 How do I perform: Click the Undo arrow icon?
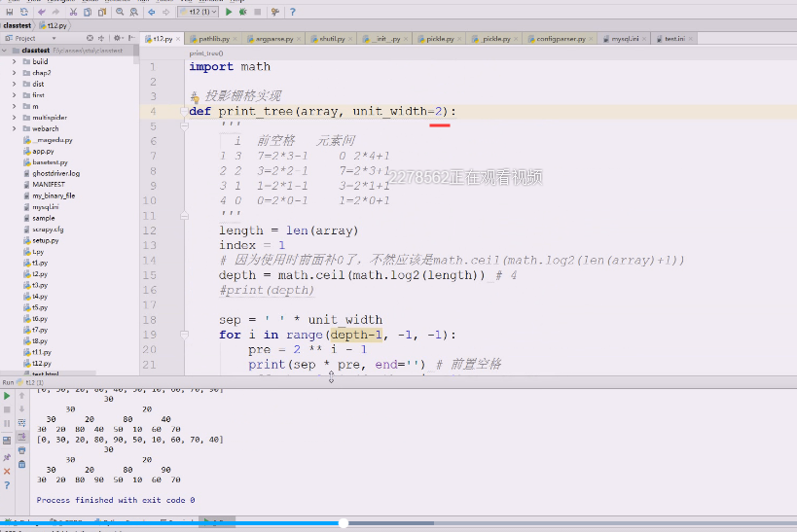tap(42, 12)
